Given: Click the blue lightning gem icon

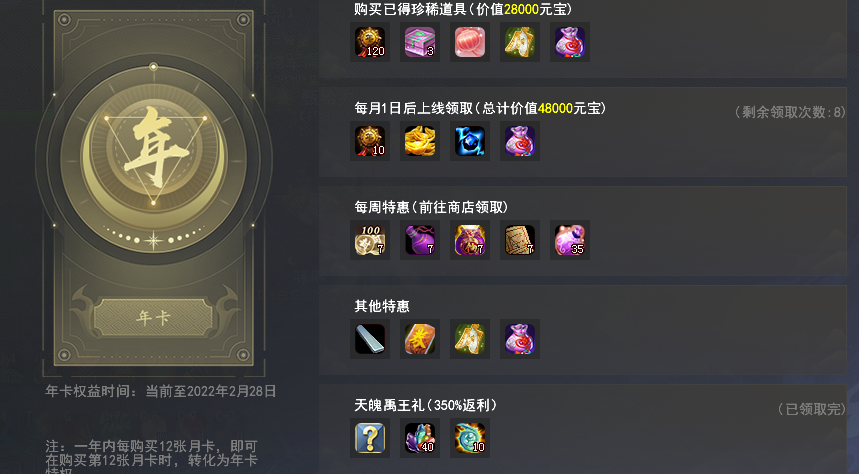Looking at the screenshot, I should point(469,141).
